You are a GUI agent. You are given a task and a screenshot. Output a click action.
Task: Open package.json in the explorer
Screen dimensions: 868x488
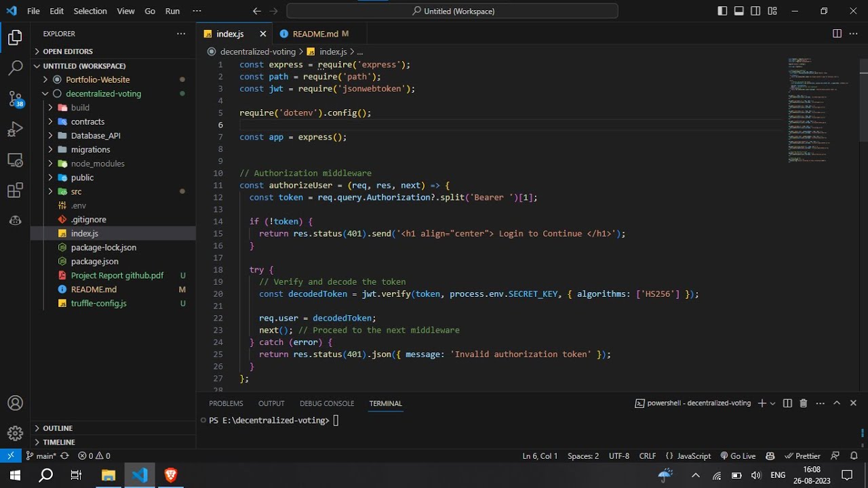point(94,262)
